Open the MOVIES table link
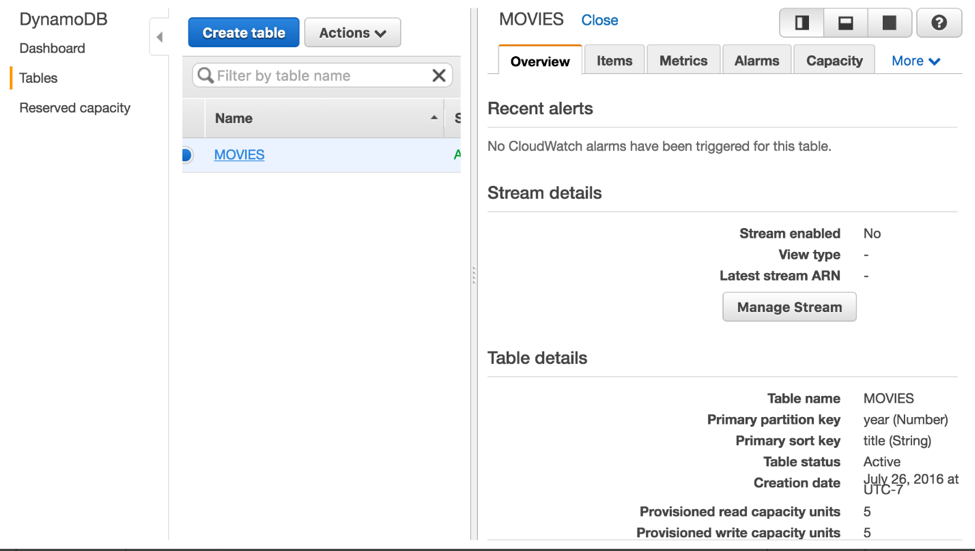This screenshot has width=975, height=551. [x=239, y=155]
